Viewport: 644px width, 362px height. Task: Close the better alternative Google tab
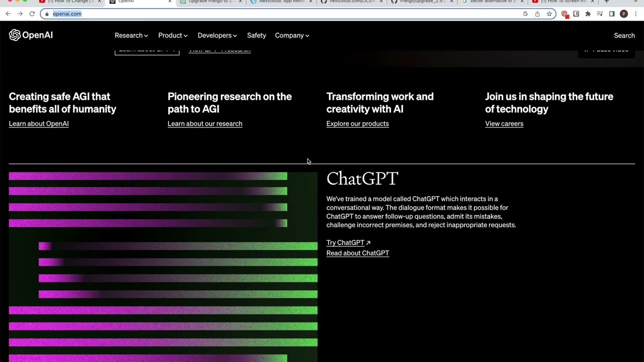tap(522, 2)
